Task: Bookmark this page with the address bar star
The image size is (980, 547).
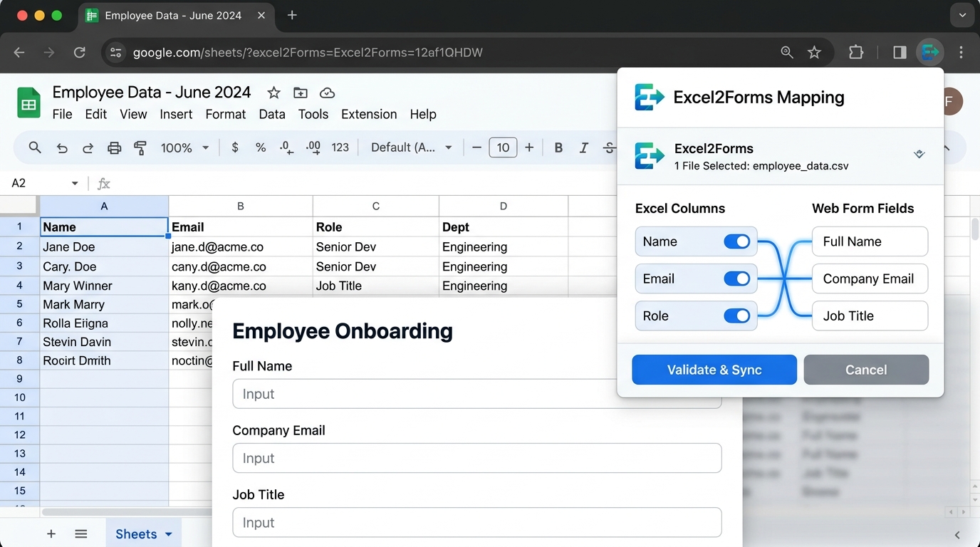Action: 815,52
